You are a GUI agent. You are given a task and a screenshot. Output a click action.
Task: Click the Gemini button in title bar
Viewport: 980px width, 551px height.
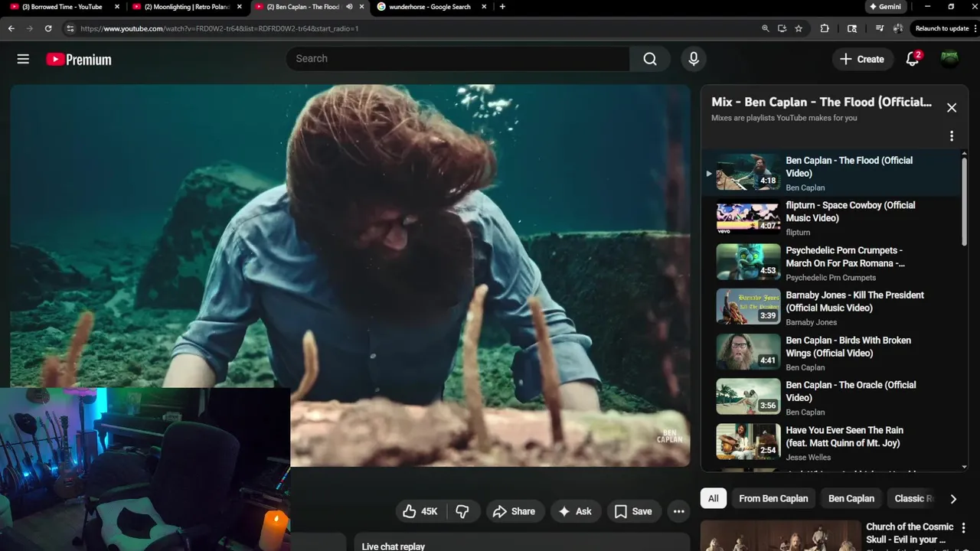tap(885, 7)
